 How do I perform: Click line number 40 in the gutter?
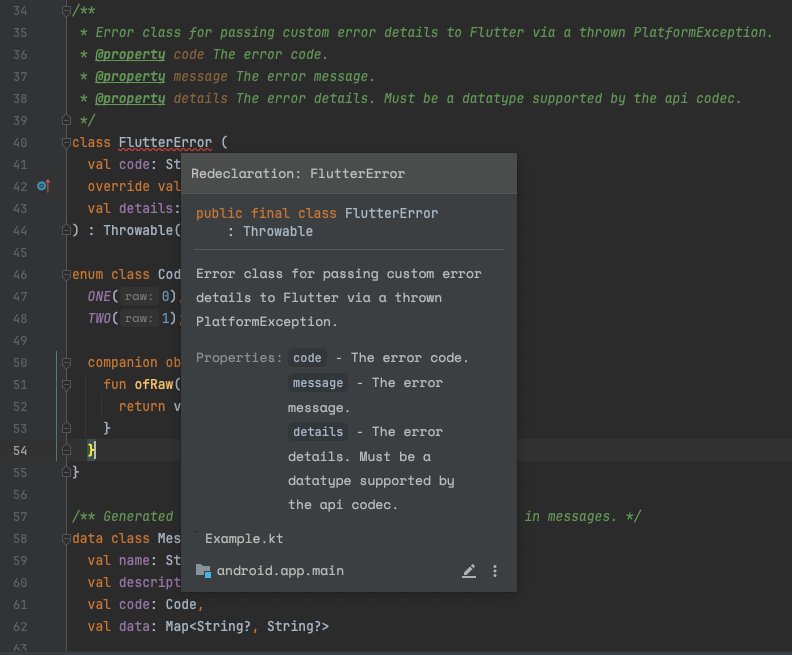click(x=20, y=142)
